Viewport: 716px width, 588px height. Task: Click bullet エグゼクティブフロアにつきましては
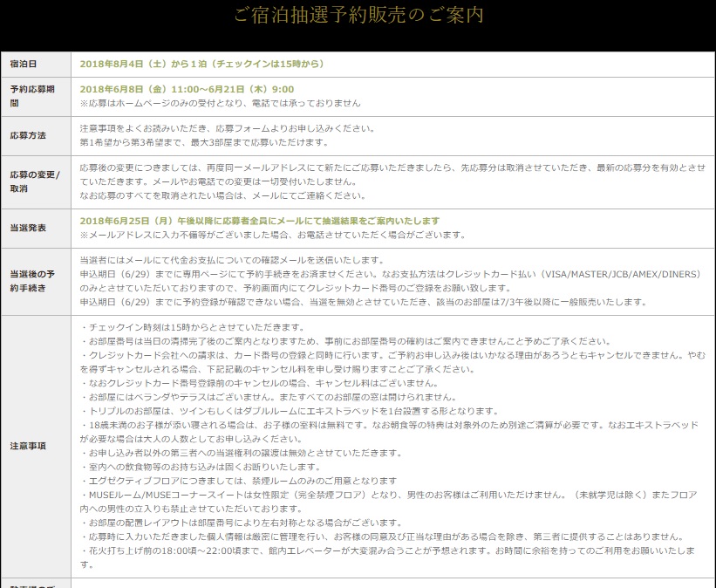click(x=239, y=481)
